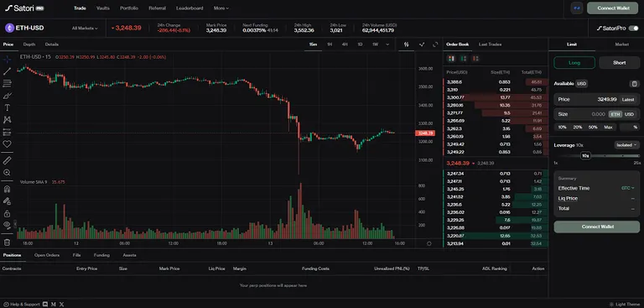Image resolution: width=644 pixels, height=308 pixels.
Task: Show bids-only order book view
Action: click(463, 59)
